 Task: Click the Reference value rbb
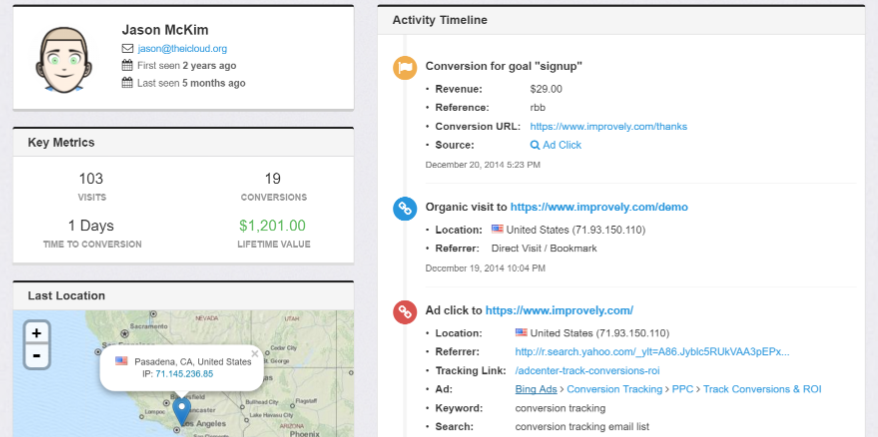pyautogui.click(x=538, y=108)
